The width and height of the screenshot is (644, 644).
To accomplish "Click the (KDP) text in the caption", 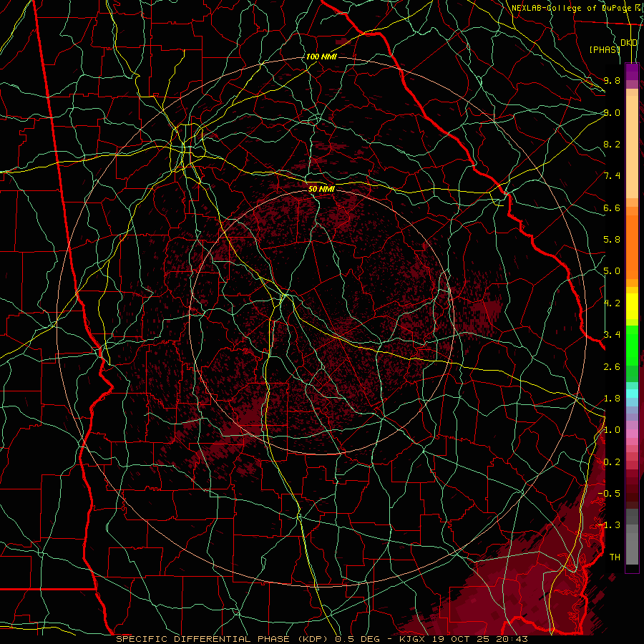I will pos(313,639).
